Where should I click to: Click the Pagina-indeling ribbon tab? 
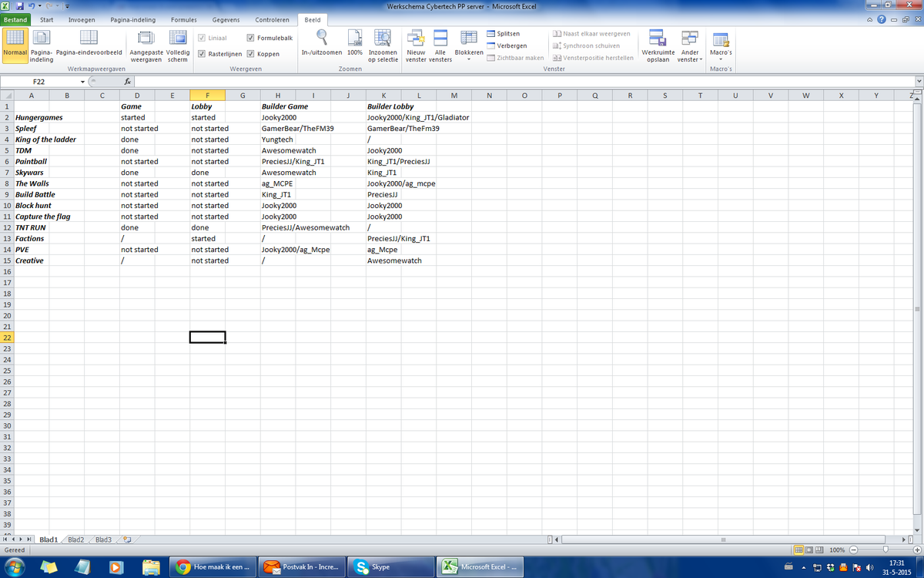[133, 19]
